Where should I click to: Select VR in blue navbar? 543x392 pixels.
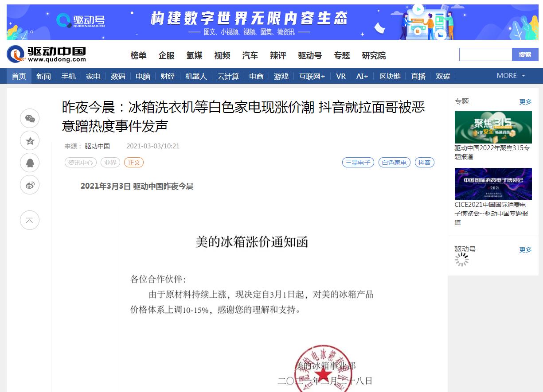click(x=341, y=76)
